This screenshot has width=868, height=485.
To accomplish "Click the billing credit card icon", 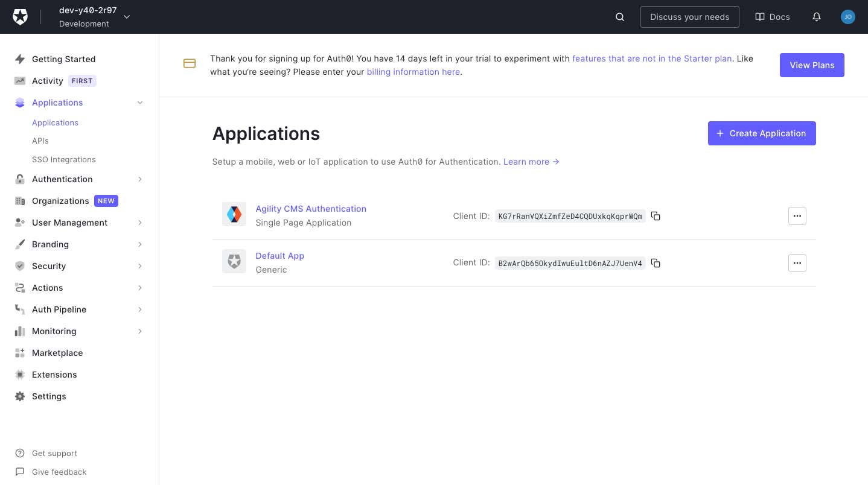I will [190, 63].
